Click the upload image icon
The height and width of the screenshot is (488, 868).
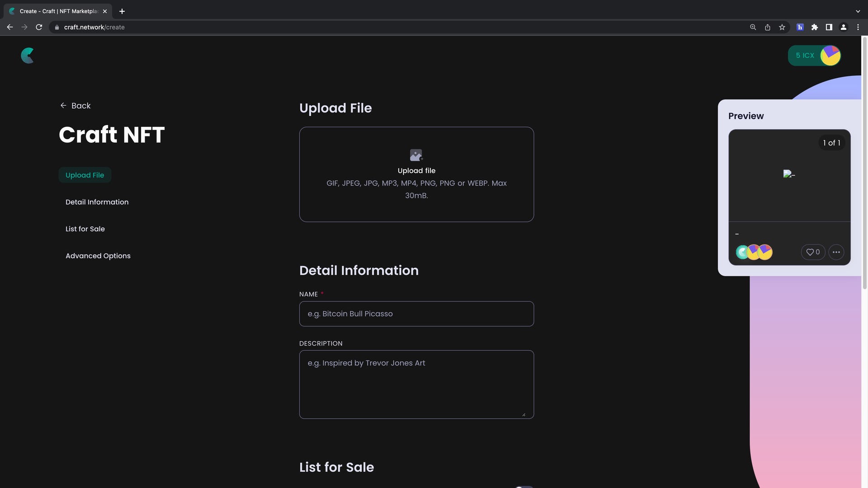coord(416,155)
